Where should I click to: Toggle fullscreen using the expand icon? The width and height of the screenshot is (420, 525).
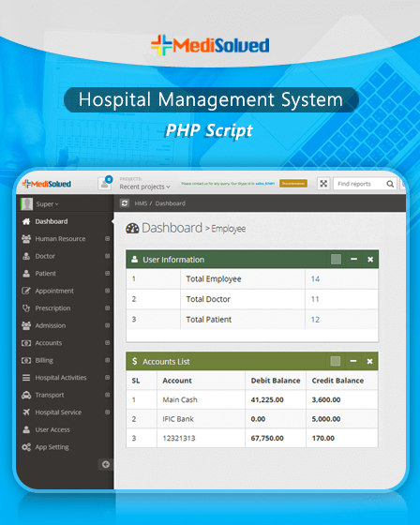pyautogui.click(x=323, y=184)
